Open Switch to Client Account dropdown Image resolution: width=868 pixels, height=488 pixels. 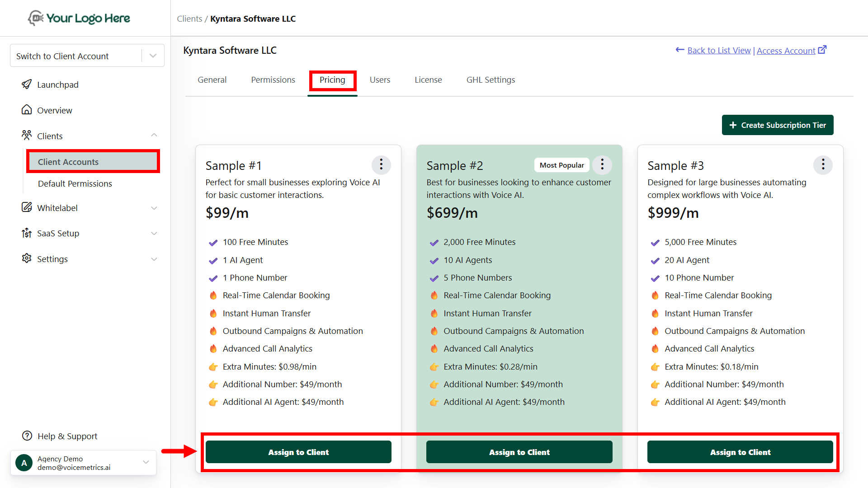[x=153, y=56]
